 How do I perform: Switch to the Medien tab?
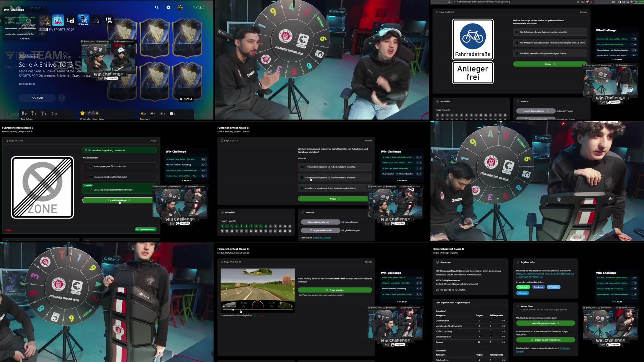pyautogui.click(x=37, y=7)
